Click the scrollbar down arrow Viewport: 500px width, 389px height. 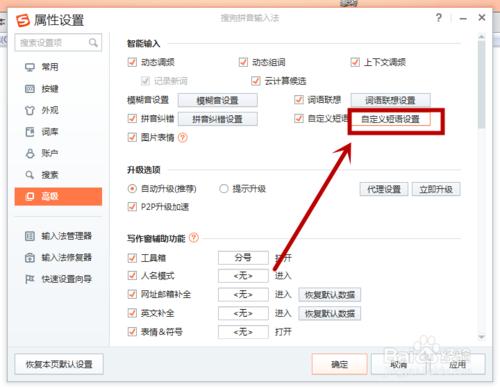(481, 337)
